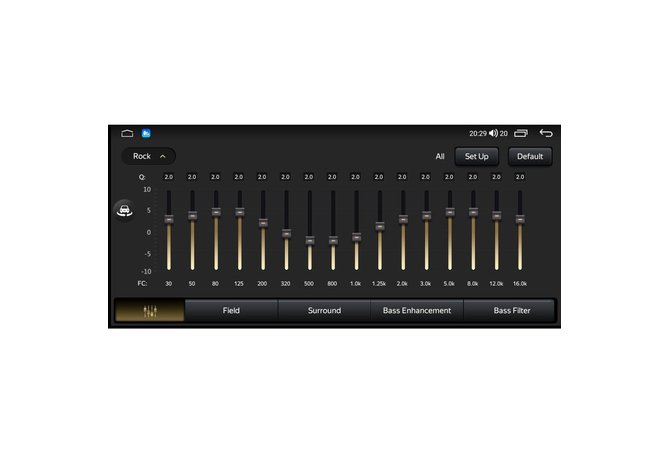Open the Q value box for 30 Hz
This screenshot has width=670, height=453.
(x=168, y=177)
